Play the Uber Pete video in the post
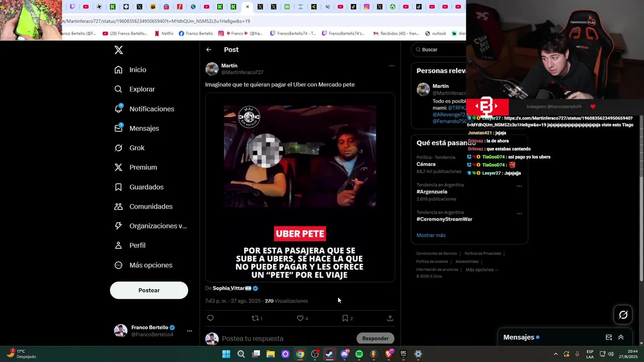Viewport: 644px width, 362px height. pos(300,187)
